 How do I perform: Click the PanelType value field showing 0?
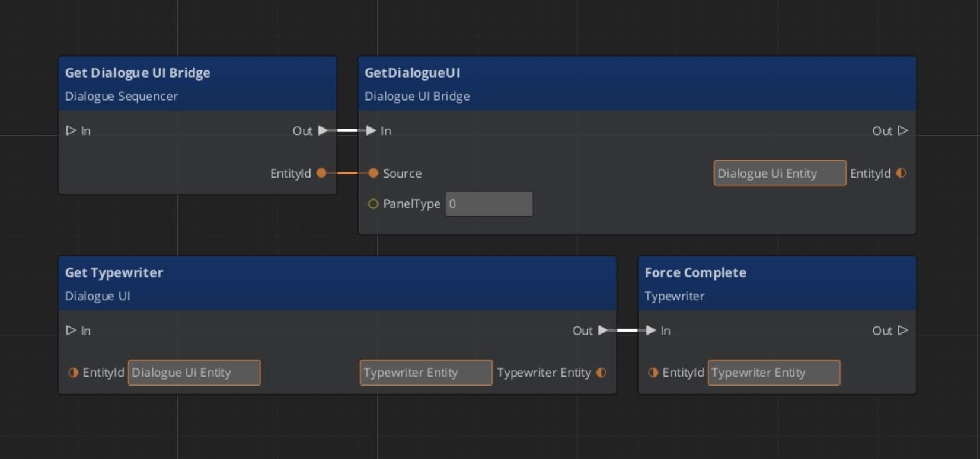coord(489,204)
